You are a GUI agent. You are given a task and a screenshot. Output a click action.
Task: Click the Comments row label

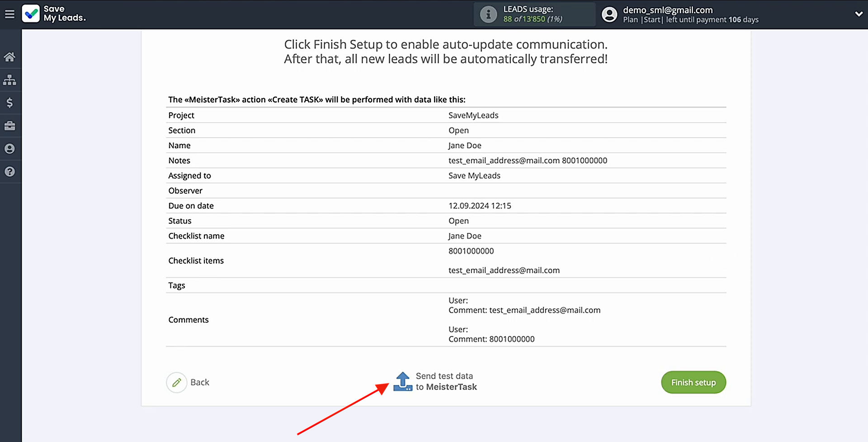click(189, 320)
